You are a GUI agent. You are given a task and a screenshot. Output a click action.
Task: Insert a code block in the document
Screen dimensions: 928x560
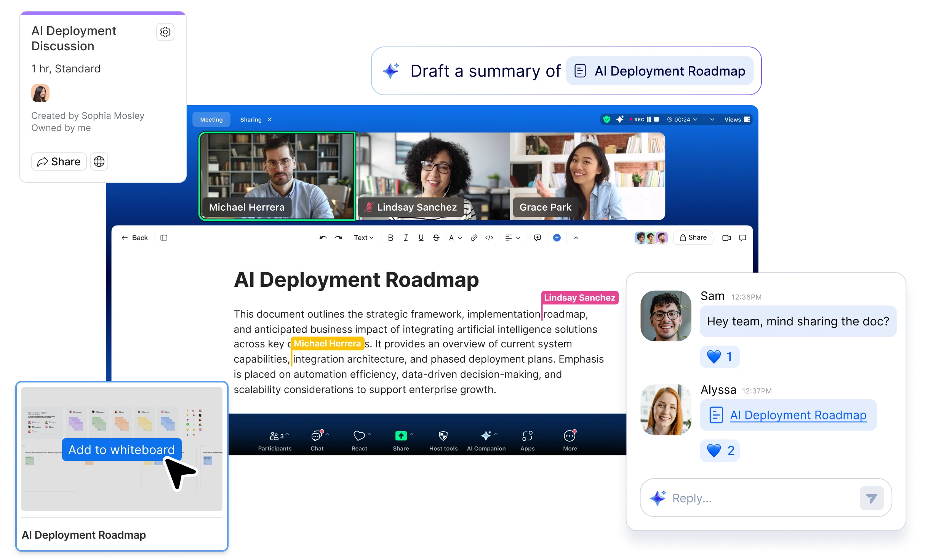[489, 237]
